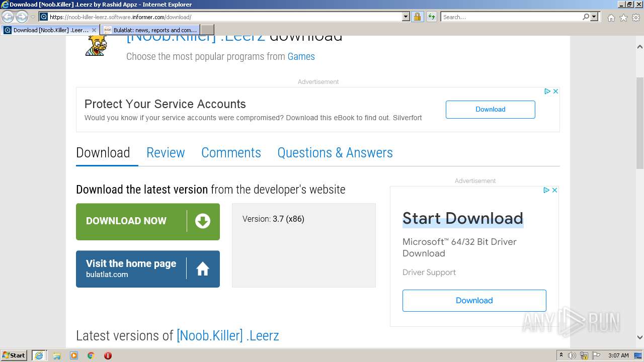
Task: Switch to the Download [Noob.Killer] .Leerz tab
Action: [x=50, y=30]
